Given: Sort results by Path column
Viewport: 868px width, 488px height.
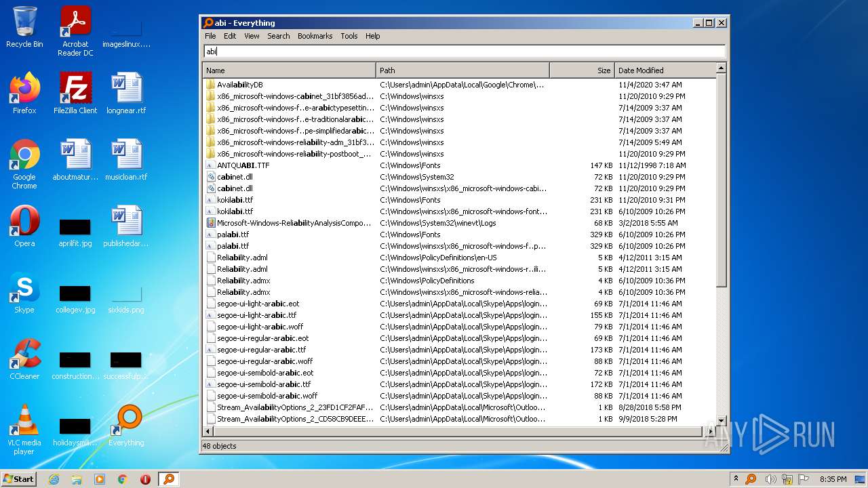Looking at the screenshot, I should [463, 70].
